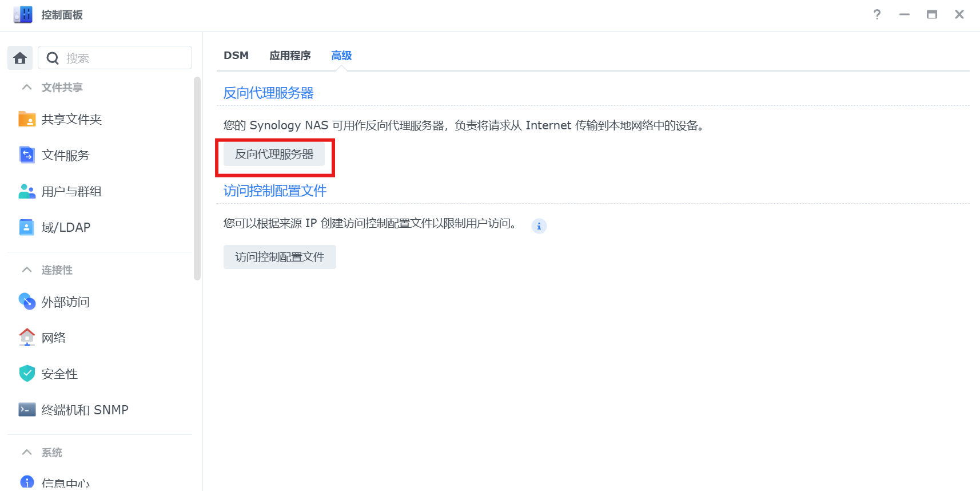Open 域/LDAP icon in sidebar
Screen dimensions: 980x491
pyautogui.click(x=27, y=227)
